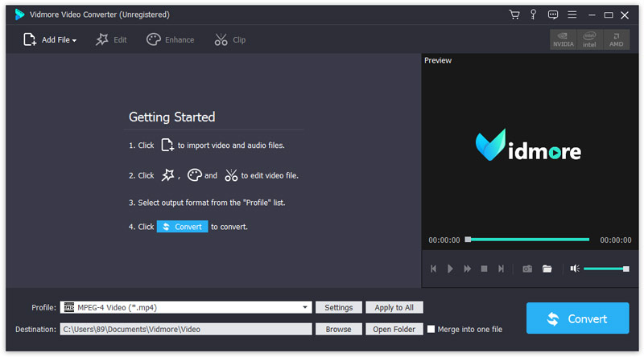This screenshot has width=644, height=357.
Task: Select the Clip tool in the toolbar
Action: 230,39
